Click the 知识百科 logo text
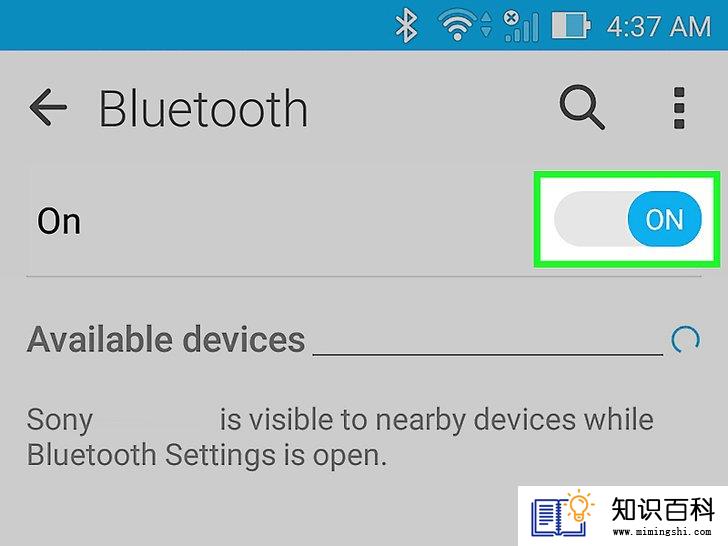The width and height of the screenshot is (728, 546). click(x=663, y=509)
